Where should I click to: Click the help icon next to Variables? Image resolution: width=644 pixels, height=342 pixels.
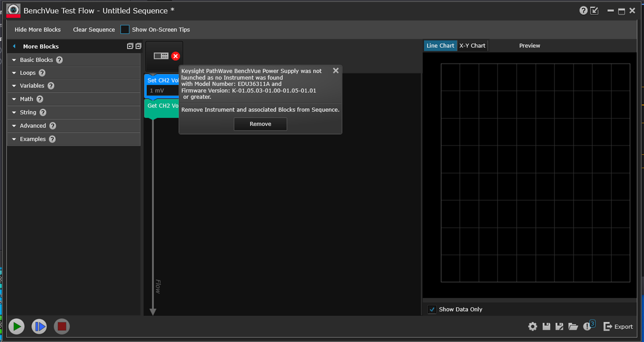[51, 86]
